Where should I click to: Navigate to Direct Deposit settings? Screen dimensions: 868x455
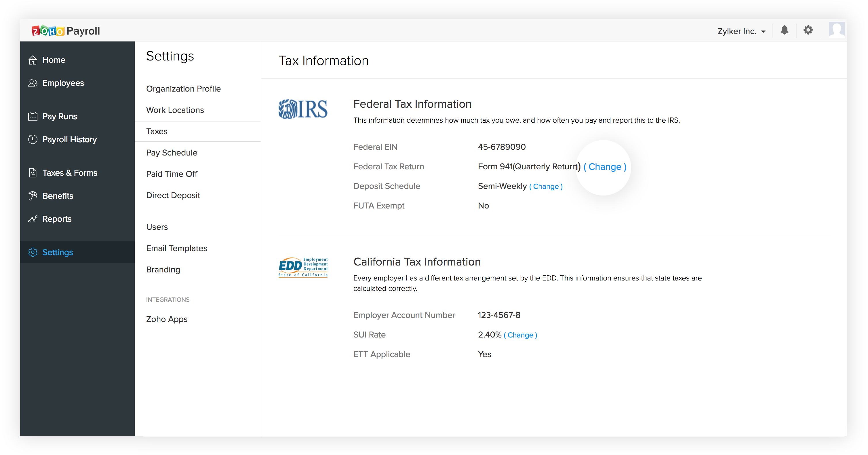pyautogui.click(x=173, y=195)
